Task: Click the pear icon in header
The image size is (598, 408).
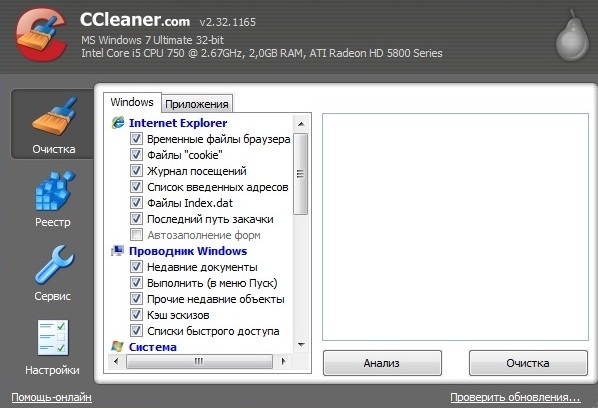Action: click(x=572, y=36)
